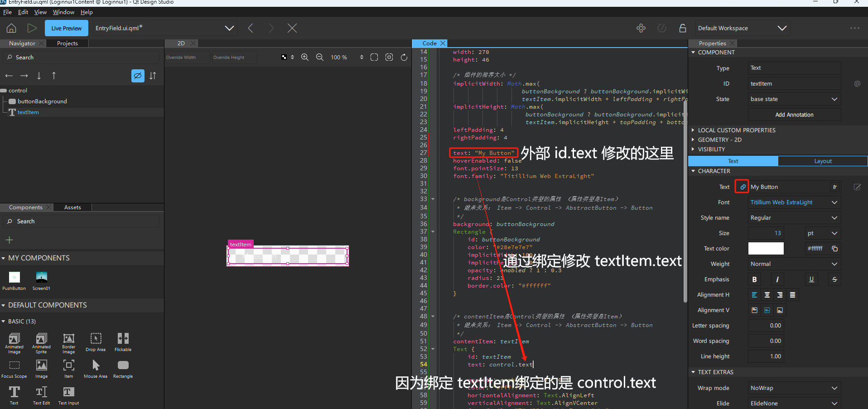This screenshot has width=868, height=409.
Task: Collapse the MY COMPONENTS section
Action: 4,258
